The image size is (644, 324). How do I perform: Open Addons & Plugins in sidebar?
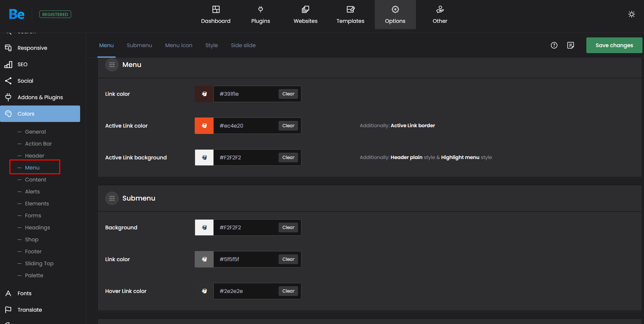point(40,97)
